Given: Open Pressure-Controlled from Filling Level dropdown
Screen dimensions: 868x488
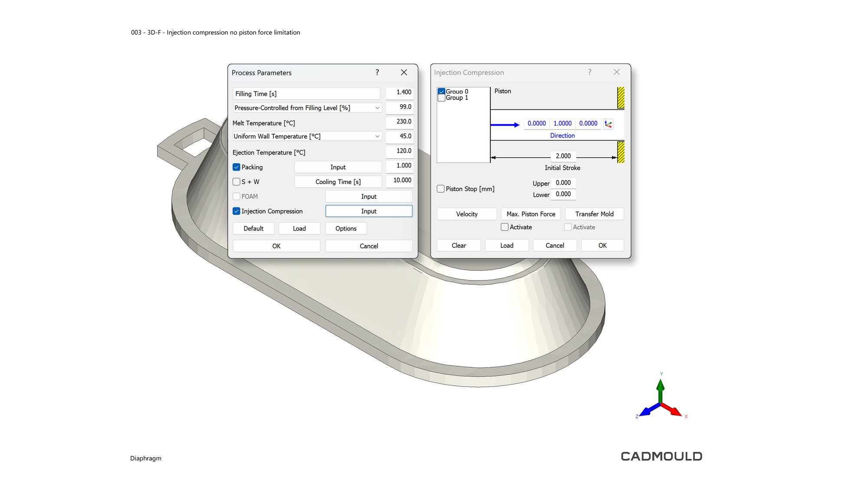Looking at the screenshot, I should (377, 108).
